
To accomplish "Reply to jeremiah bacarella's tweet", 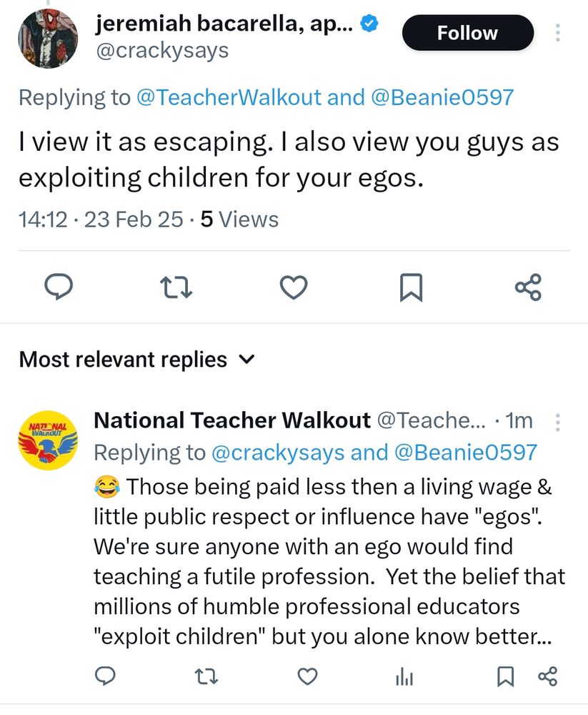I will coord(61,287).
